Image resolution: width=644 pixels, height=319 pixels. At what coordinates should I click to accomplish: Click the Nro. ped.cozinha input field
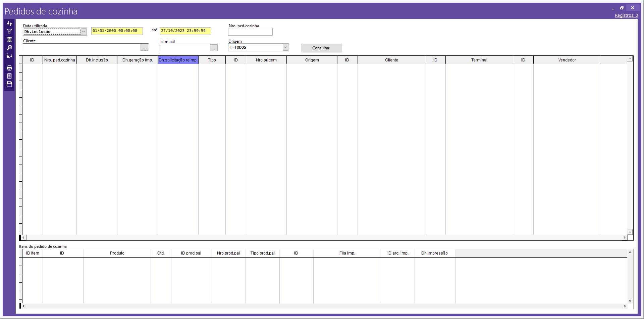pos(250,32)
